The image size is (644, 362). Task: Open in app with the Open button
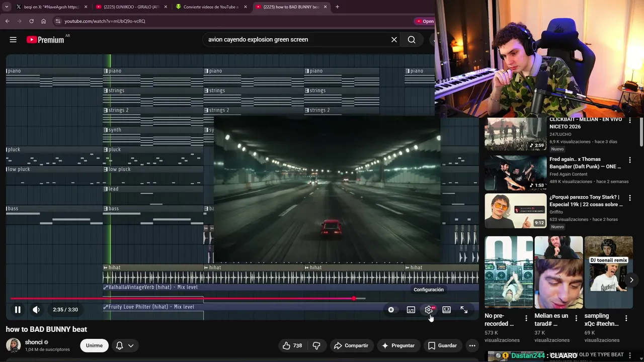pos(425,21)
